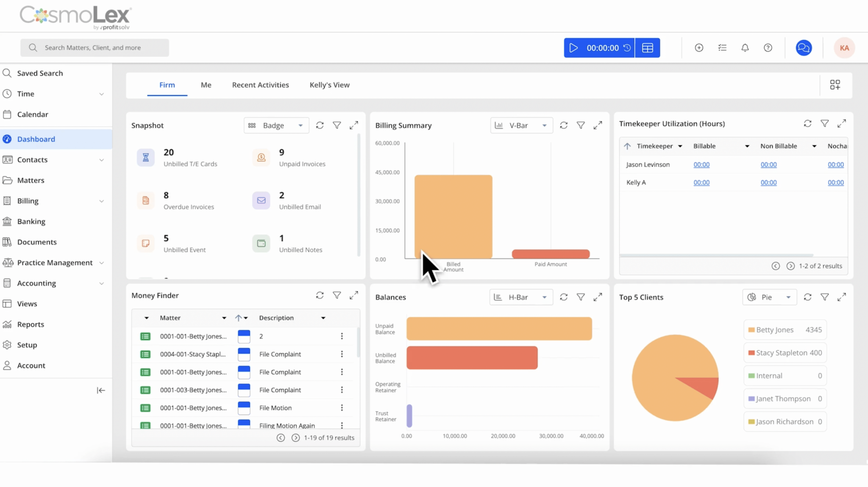This screenshot has width=868, height=487.
Task: Click the Search Matters, Client input field
Action: [95, 48]
